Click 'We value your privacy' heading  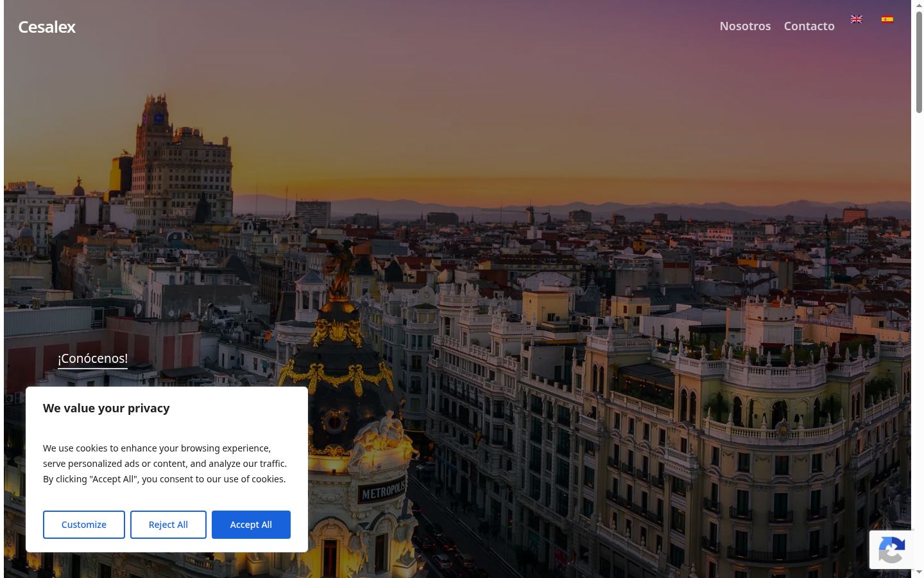(x=107, y=408)
